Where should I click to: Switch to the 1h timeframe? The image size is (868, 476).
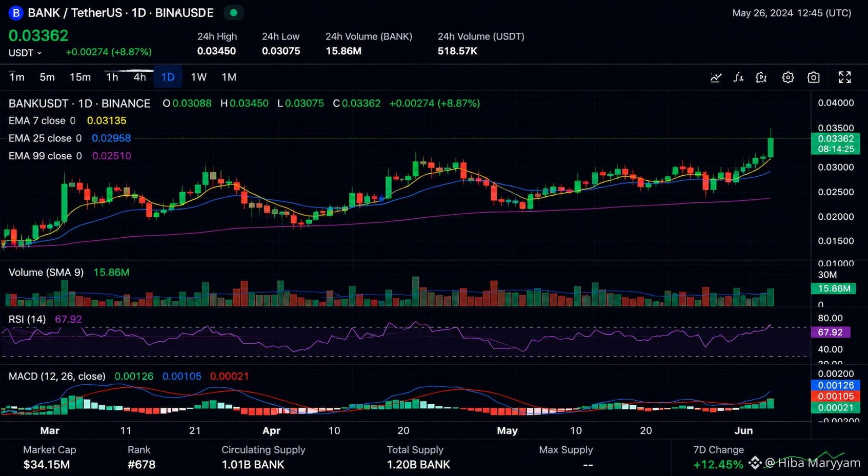tap(112, 77)
